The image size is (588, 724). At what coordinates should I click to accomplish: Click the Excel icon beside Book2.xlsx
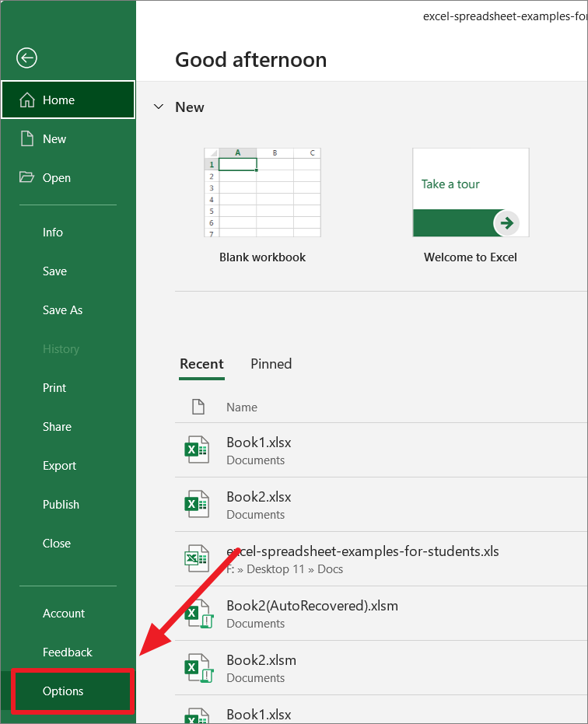click(x=197, y=504)
